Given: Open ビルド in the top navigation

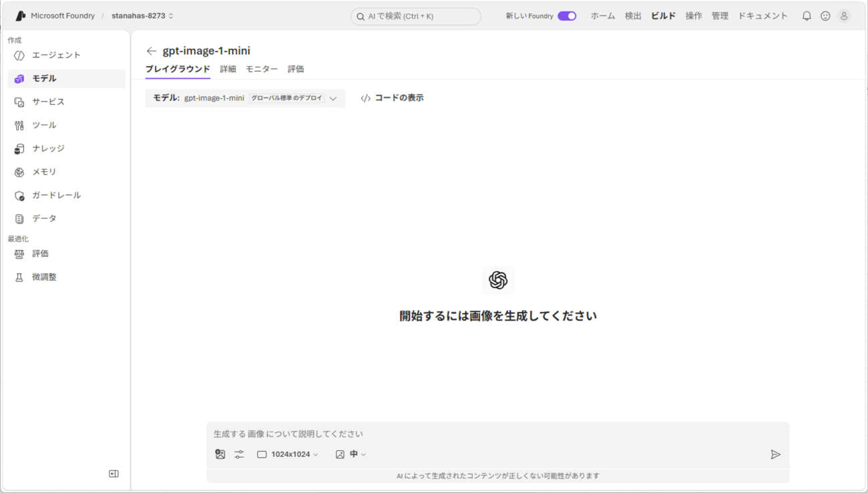Looking at the screenshot, I should [664, 16].
